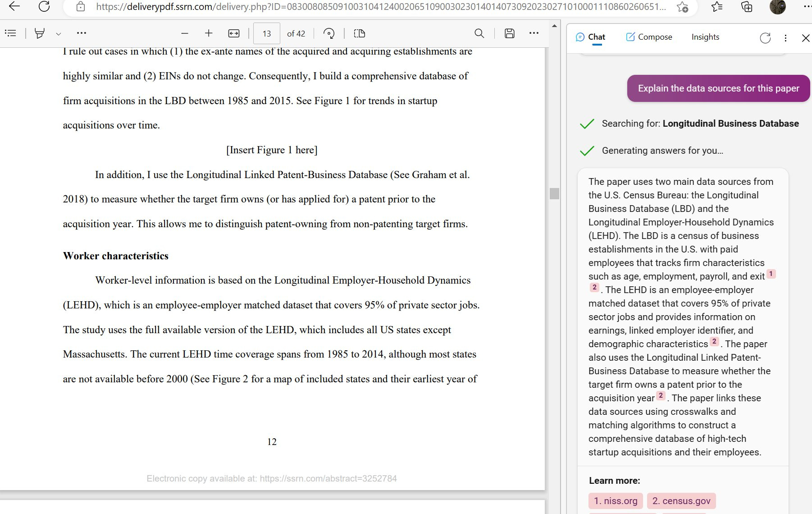Save the PDF document

coord(510,33)
